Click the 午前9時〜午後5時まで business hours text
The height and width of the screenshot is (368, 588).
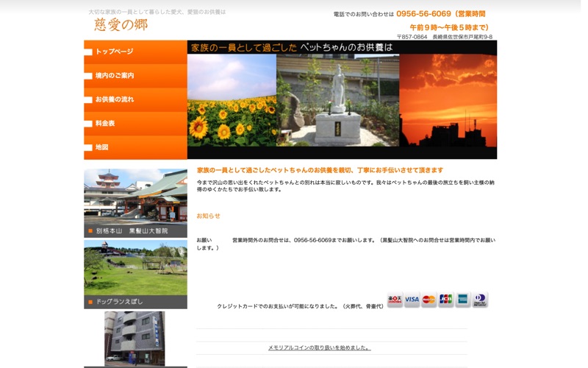coord(449,27)
